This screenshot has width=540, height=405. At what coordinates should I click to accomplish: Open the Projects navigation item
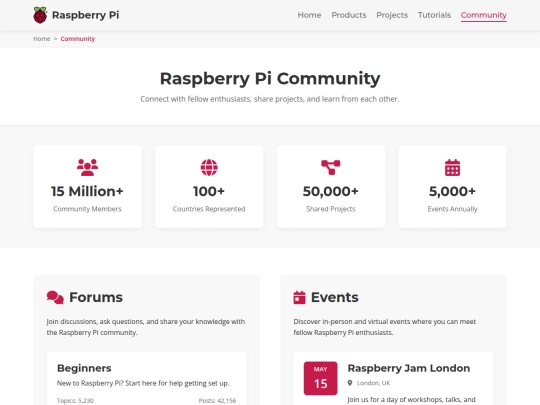392,15
